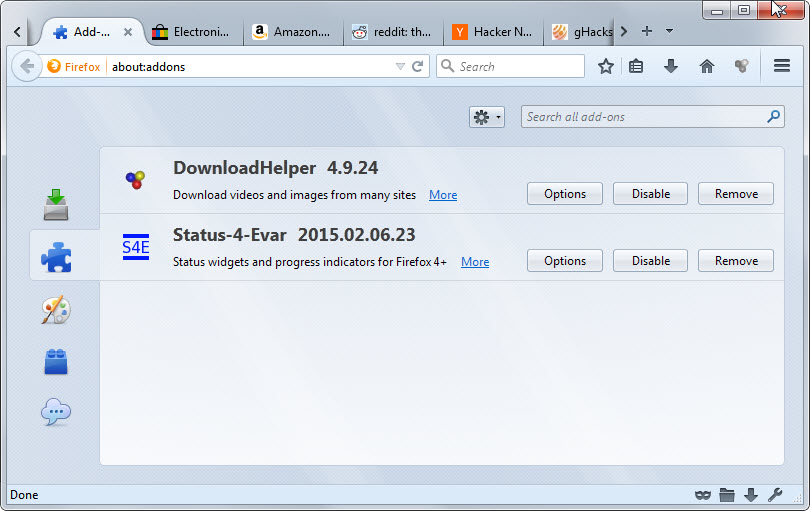Switch to the Hacker News tab
Viewport: 810px width, 511px height.
[x=492, y=32]
